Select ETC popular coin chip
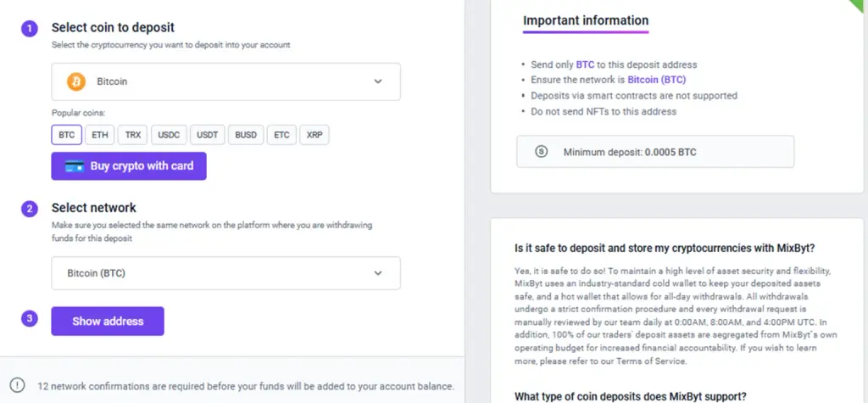Viewport: 868px width, 403px height. click(x=281, y=135)
